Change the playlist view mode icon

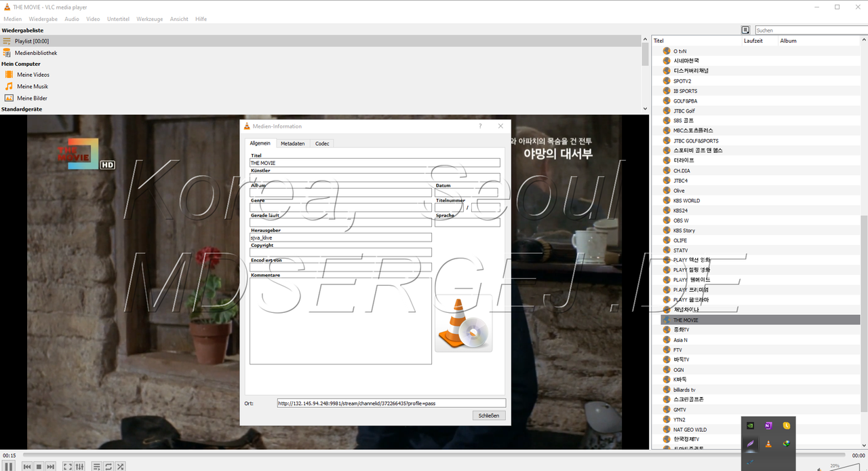pos(745,30)
